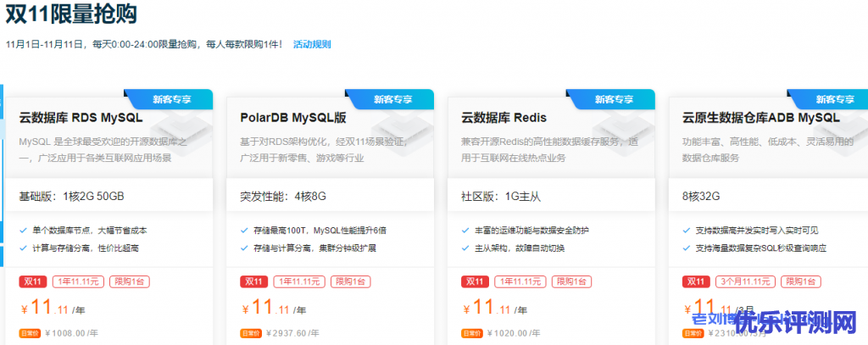868x345 pixels.
Task: Click the 双11限量抢购 heading
Action: 71,14
